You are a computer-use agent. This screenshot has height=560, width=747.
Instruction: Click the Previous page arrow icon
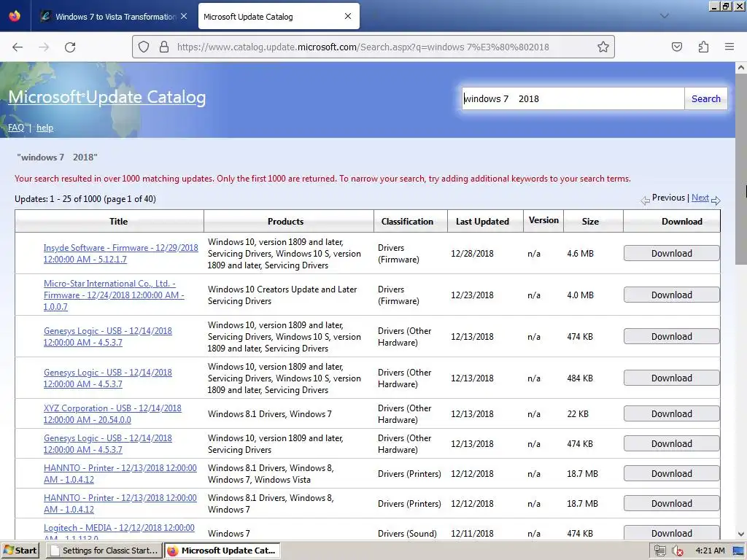click(645, 201)
